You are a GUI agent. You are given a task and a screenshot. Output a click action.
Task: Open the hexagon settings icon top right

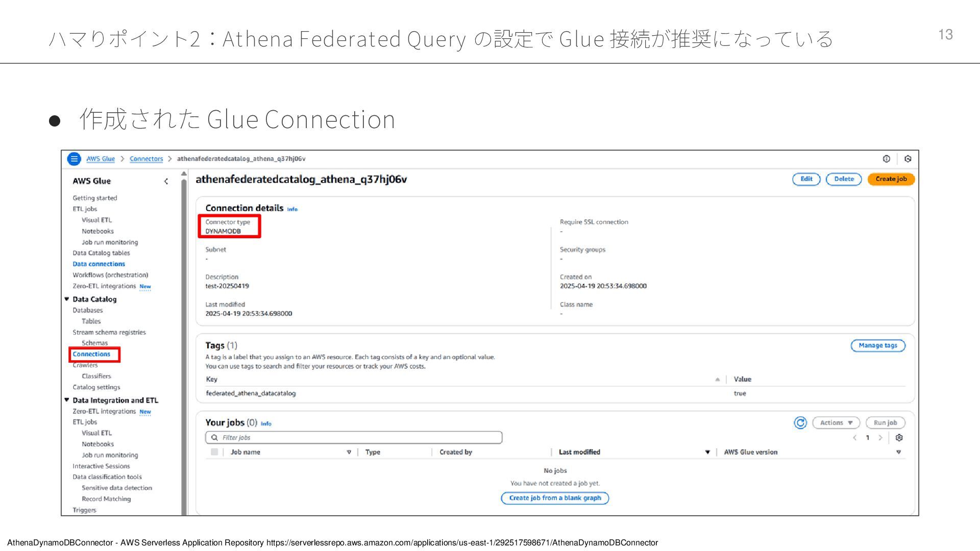(908, 159)
